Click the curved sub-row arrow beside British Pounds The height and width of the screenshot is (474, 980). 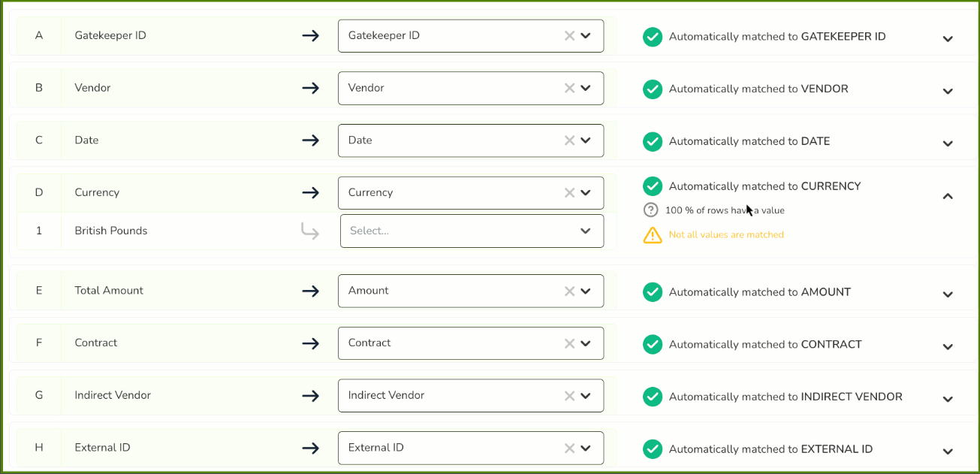[x=310, y=231]
